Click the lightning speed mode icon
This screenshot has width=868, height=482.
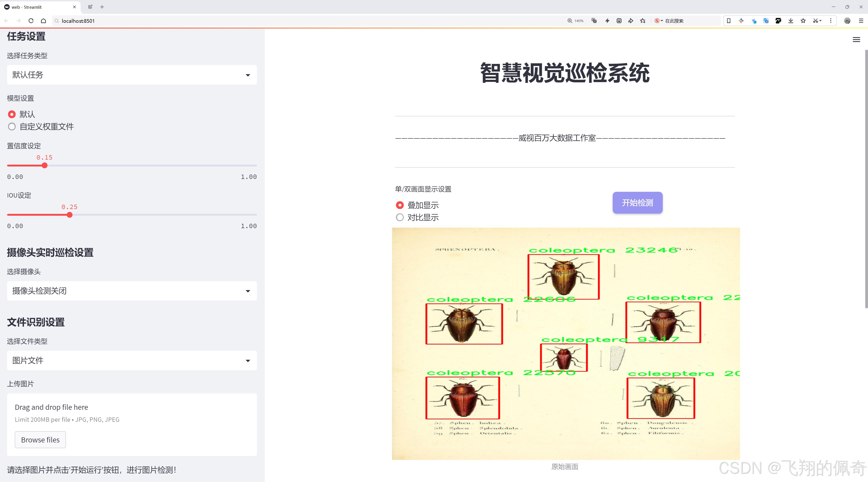pyautogui.click(x=607, y=21)
